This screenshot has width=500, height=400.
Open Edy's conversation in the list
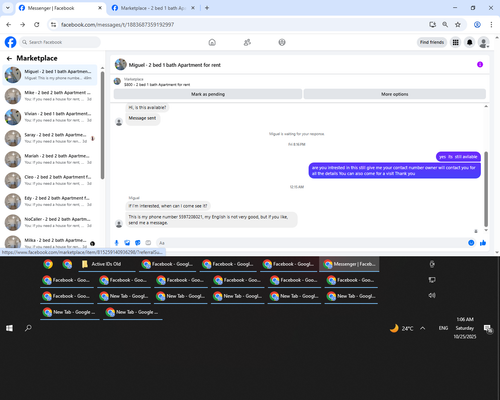tap(50, 201)
